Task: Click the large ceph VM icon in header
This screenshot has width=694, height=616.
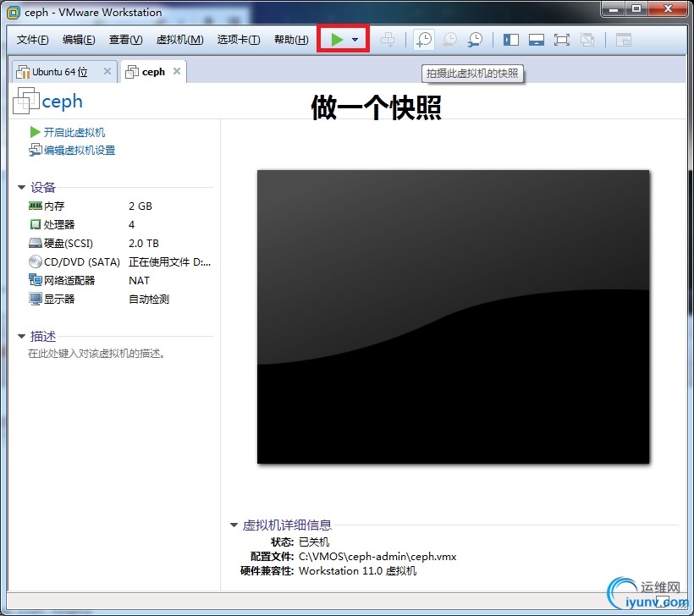Action: tap(26, 101)
